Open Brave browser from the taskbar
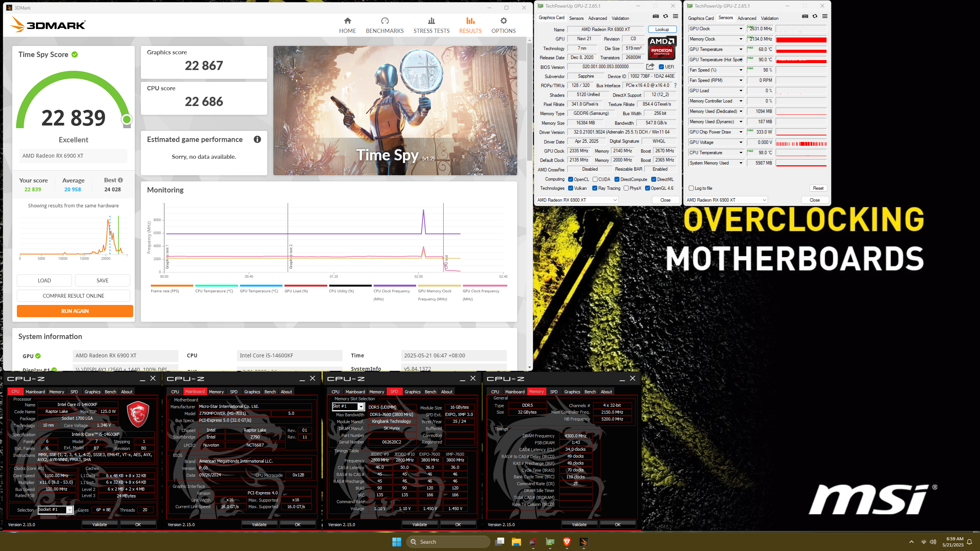The height and width of the screenshot is (551, 980). 567,542
